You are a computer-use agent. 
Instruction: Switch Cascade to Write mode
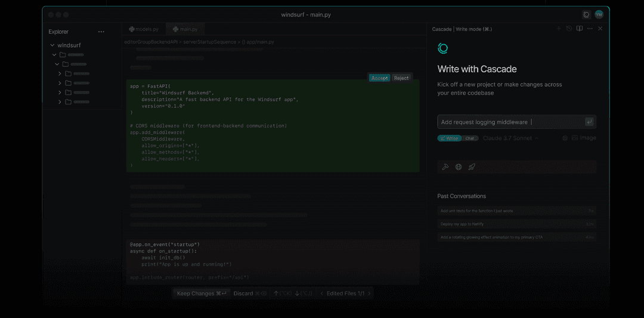click(450, 138)
